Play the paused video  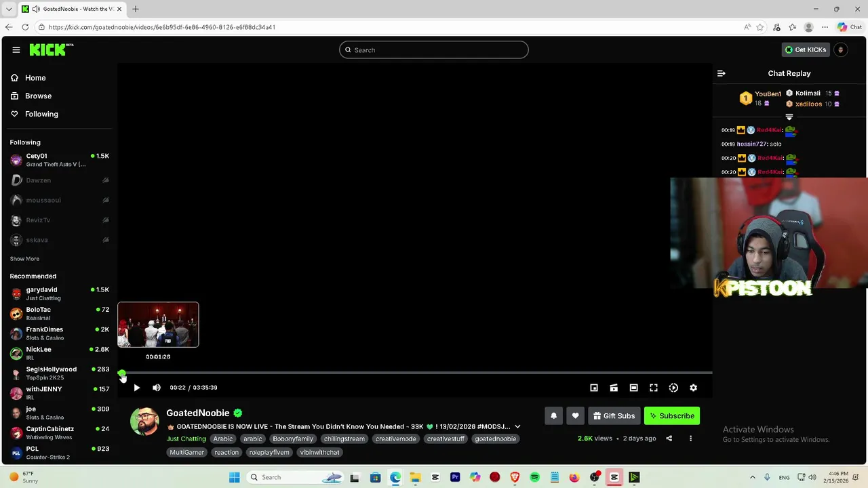136,388
